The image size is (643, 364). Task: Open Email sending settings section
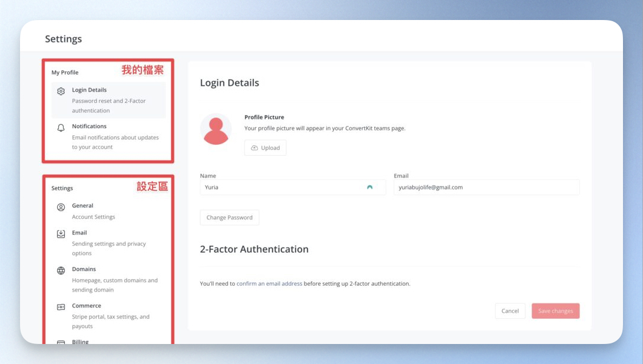click(109, 242)
